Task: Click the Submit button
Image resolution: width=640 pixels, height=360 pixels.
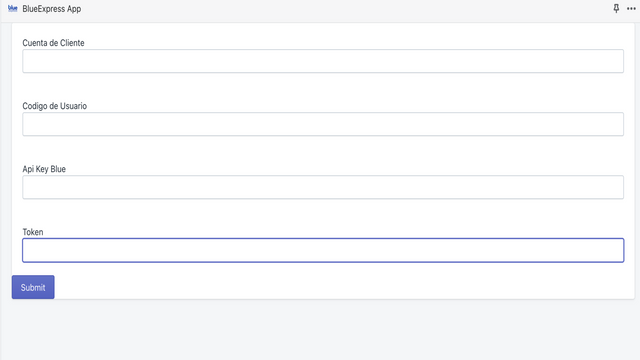Action: tap(33, 287)
